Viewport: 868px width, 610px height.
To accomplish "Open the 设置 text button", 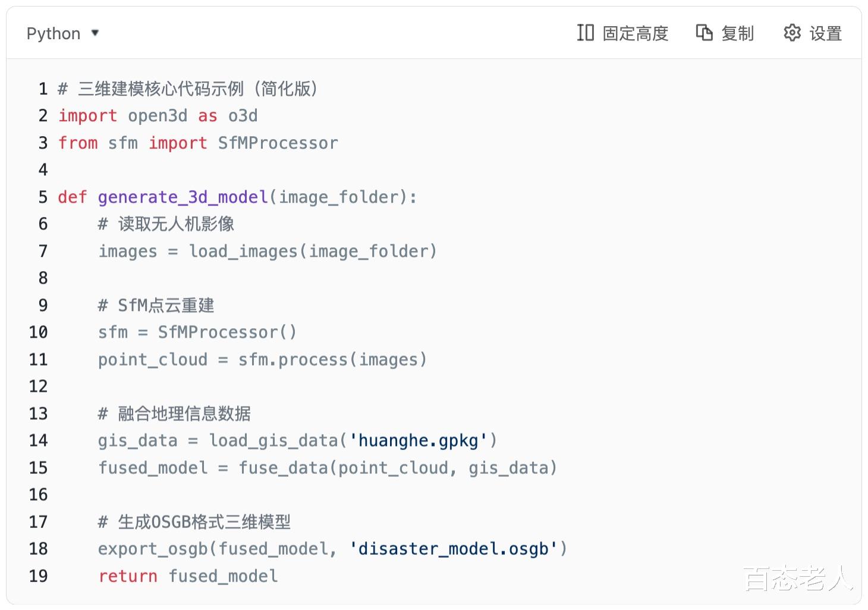I will tap(826, 33).
